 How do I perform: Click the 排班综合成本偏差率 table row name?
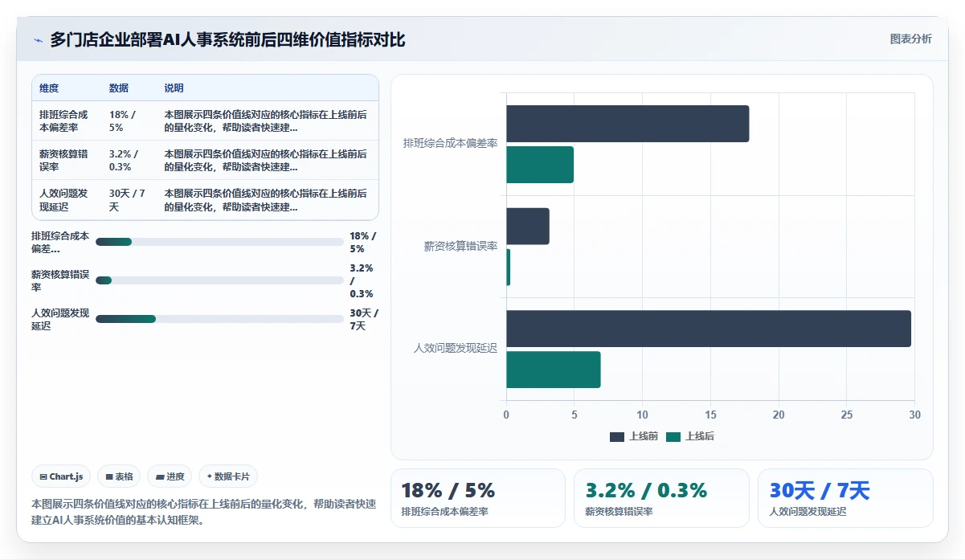point(63,121)
